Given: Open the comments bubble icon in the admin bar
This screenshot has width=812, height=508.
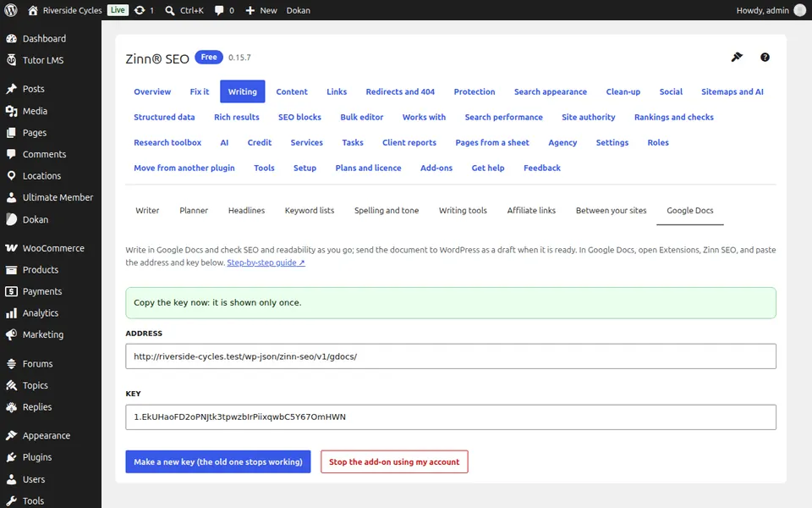Looking at the screenshot, I should click(219, 10).
